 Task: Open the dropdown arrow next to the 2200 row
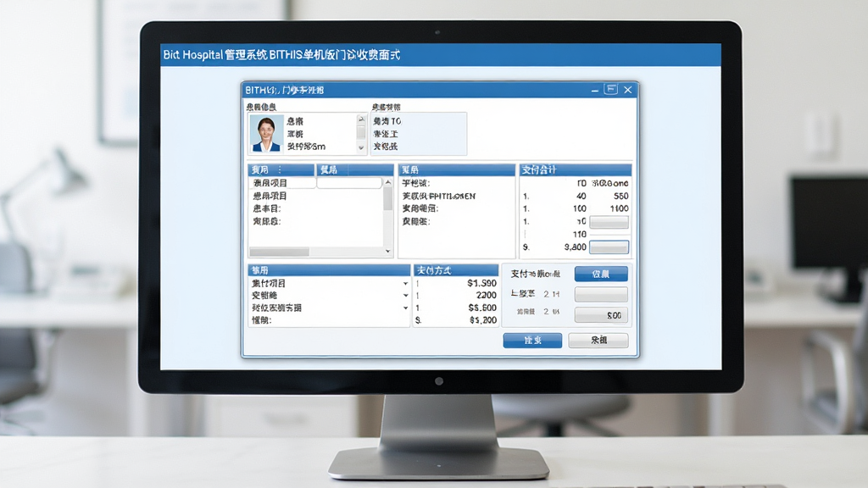[406, 296]
